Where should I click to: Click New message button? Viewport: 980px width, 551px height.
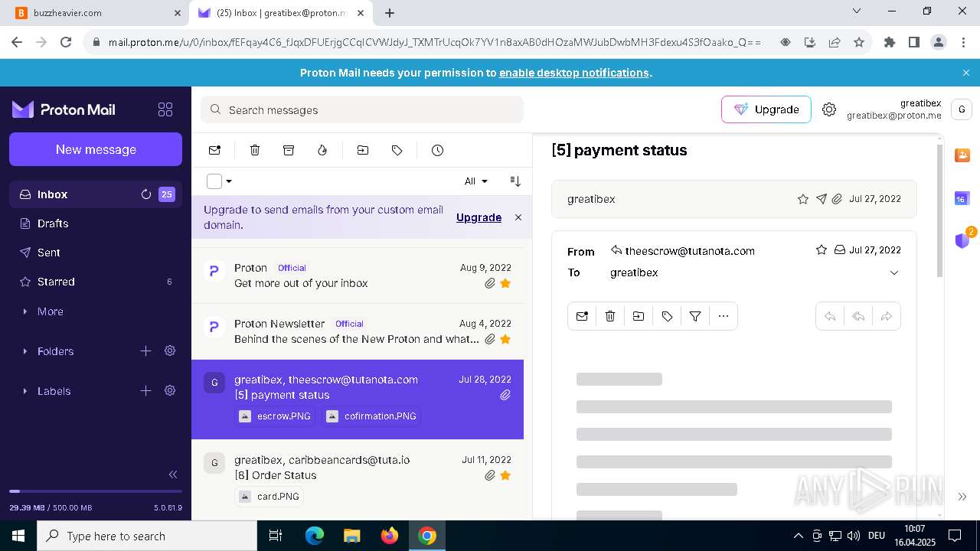(x=96, y=149)
